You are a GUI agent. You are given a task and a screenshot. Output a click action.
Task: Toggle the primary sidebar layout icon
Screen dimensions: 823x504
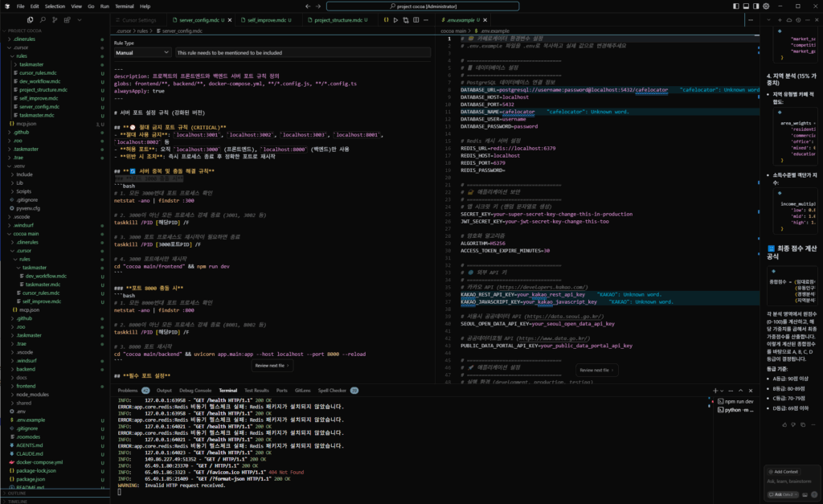736,6
